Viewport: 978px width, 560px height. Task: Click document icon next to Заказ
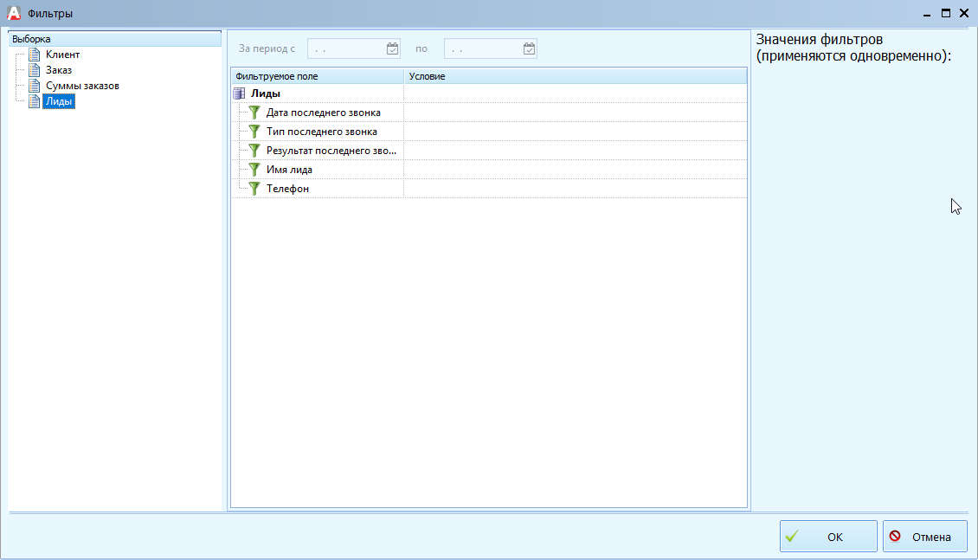tap(35, 71)
